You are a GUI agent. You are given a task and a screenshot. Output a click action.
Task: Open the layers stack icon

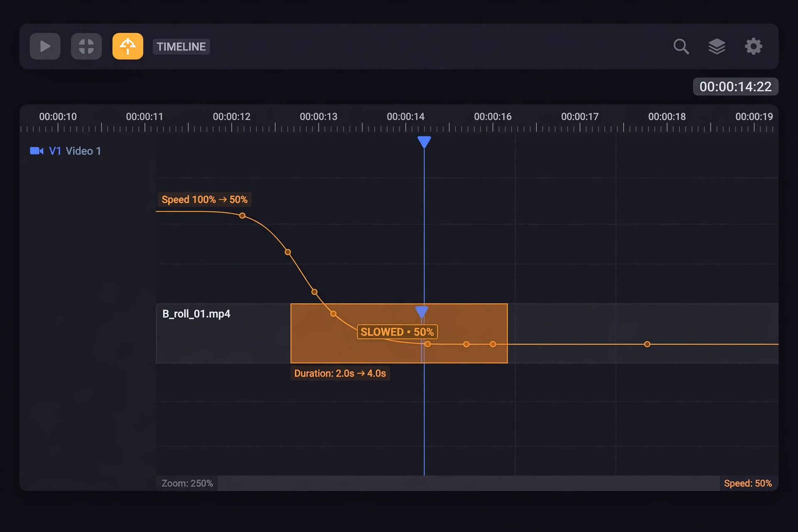pyautogui.click(x=717, y=47)
